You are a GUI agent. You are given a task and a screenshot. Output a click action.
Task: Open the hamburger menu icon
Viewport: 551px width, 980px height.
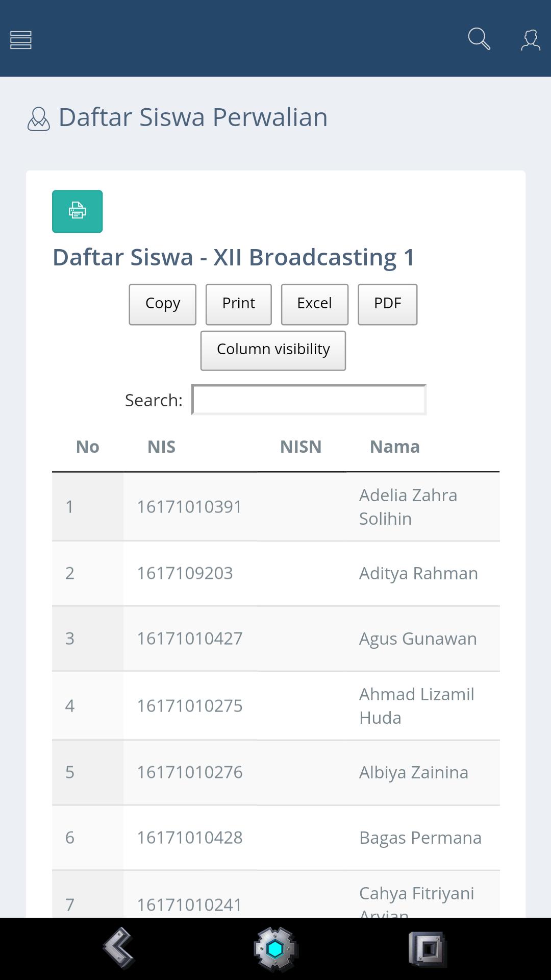[x=21, y=40]
